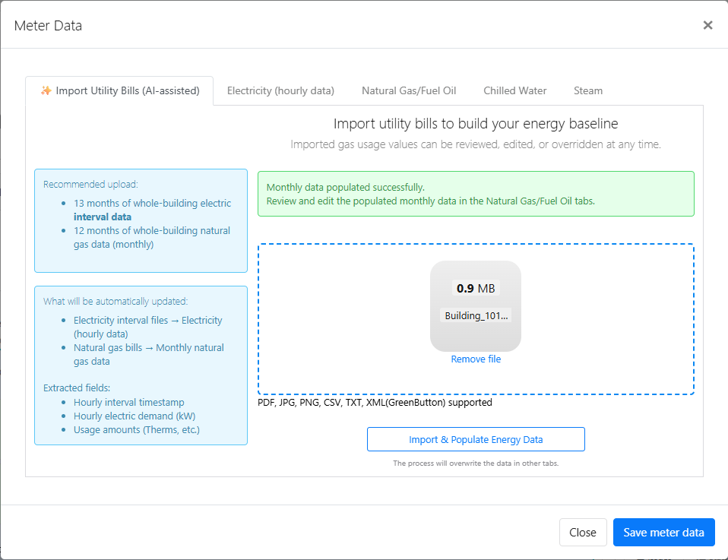Click the 'Meter Data' dialog title
Viewport: 728px width, 560px height.
coord(48,26)
